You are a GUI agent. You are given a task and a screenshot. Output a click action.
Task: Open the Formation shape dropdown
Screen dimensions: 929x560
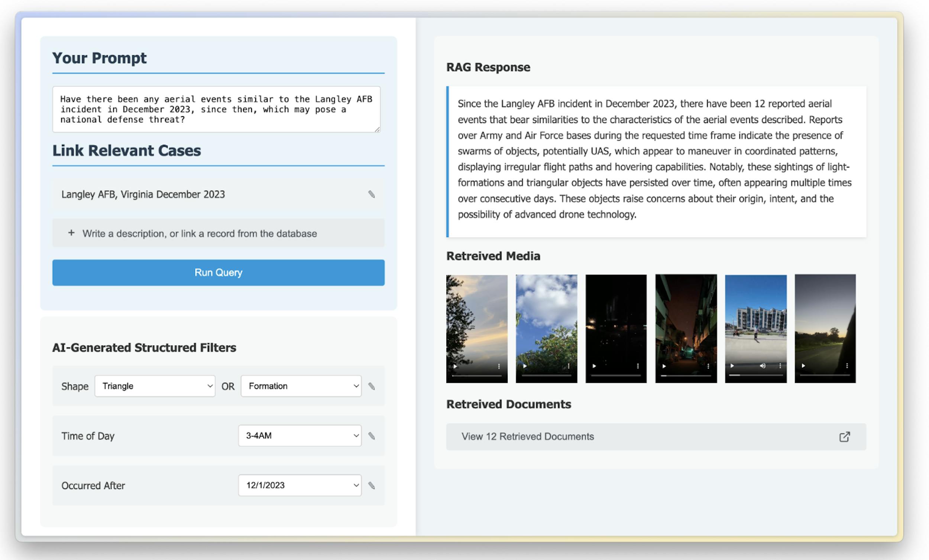[301, 386]
